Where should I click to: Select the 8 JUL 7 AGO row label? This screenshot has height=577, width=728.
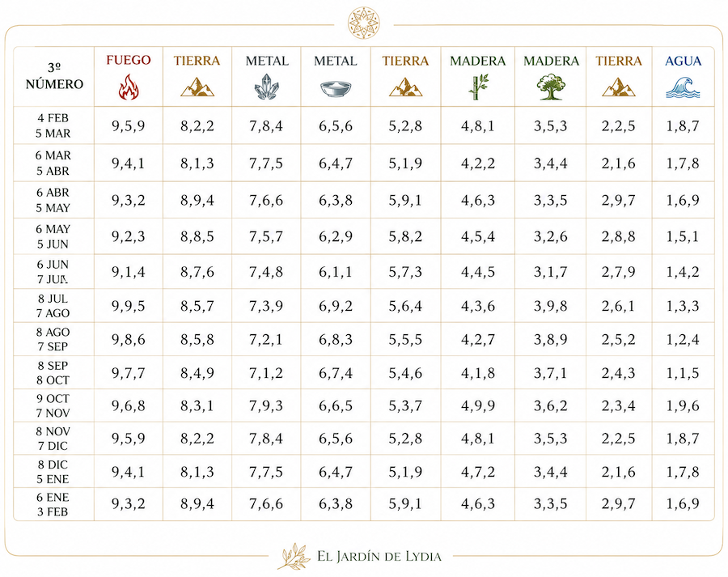(x=53, y=306)
